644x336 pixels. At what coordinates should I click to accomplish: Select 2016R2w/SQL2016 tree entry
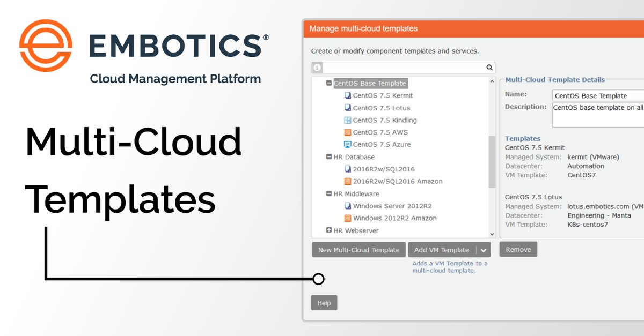pos(384,169)
